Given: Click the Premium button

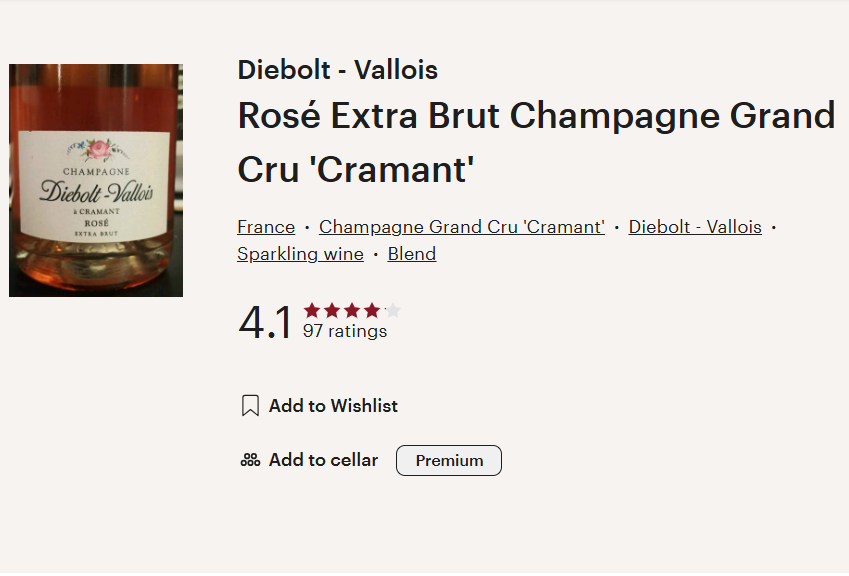Looking at the screenshot, I should [448, 460].
